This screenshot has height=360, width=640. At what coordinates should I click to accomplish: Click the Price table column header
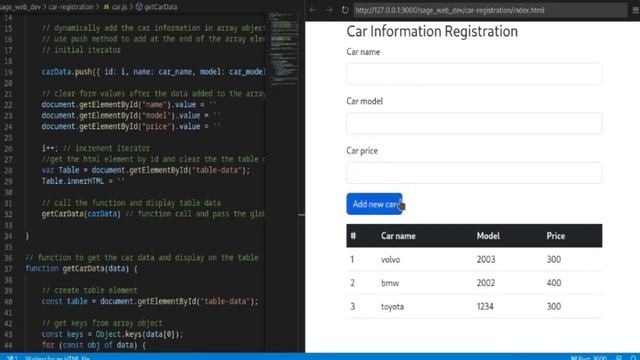click(556, 236)
